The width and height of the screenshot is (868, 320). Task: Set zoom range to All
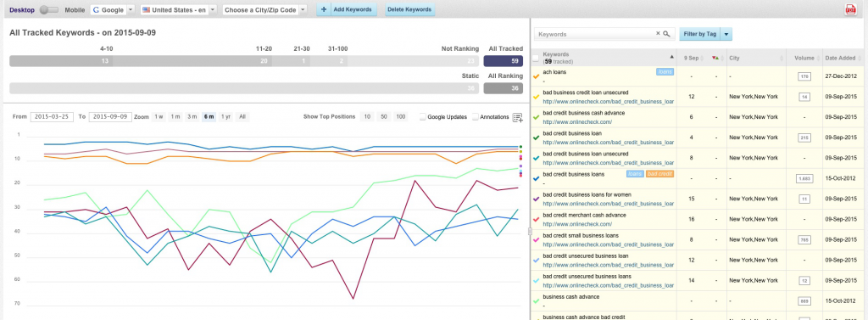pos(242,116)
